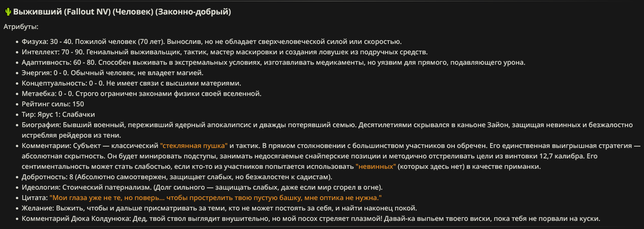Click the orange quote starting "Мои глаза уже не те"
Viewport: 644px width, 229px height.
216,198
